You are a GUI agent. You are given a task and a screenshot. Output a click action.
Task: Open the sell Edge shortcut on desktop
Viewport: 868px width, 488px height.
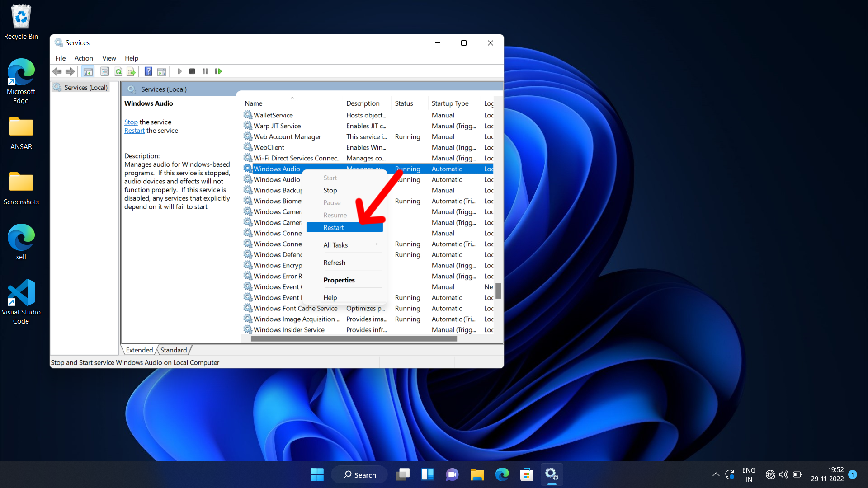point(21,242)
